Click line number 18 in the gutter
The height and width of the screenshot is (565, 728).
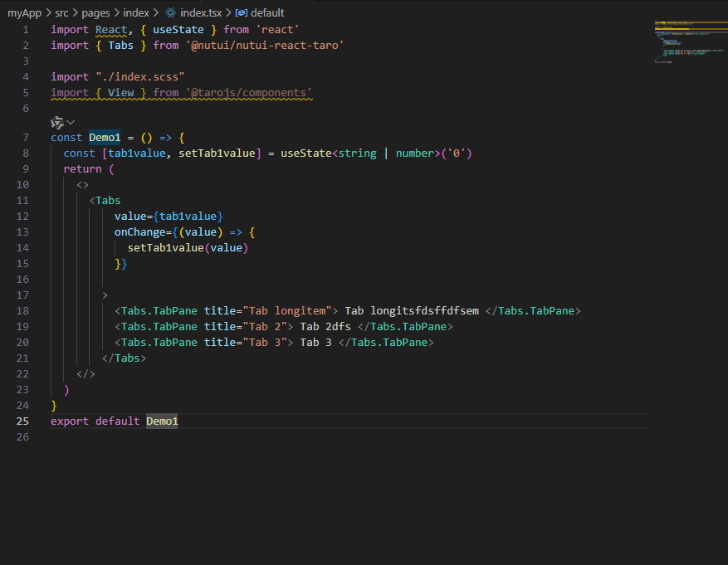click(22, 310)
